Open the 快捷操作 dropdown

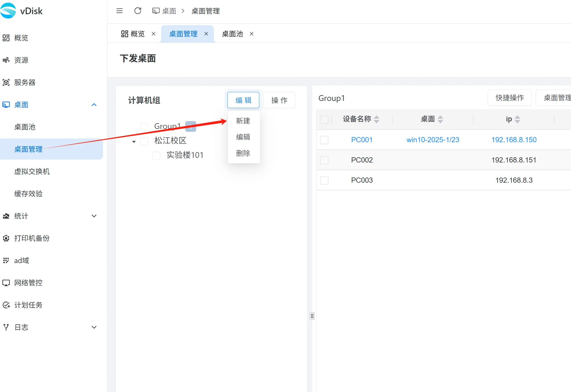(510, 98)
